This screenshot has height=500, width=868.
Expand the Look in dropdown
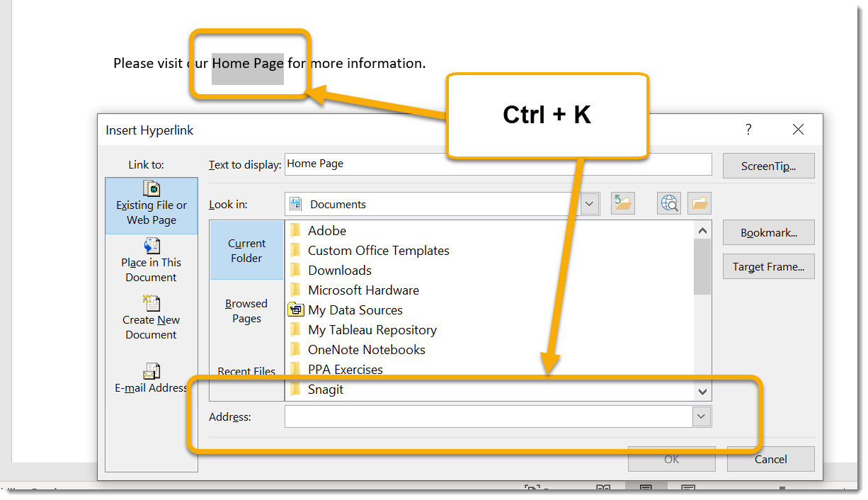[x=589, y=204]
